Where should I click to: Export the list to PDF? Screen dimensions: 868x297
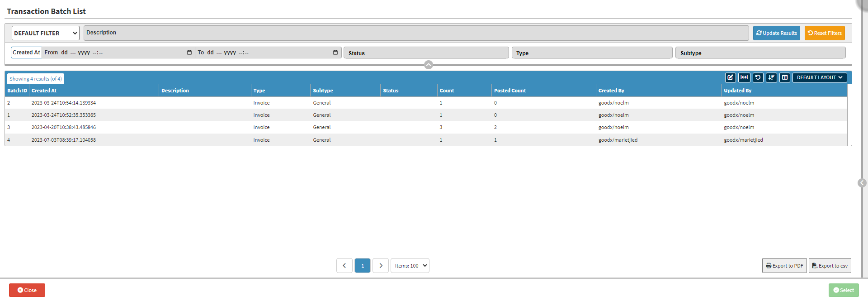click(x=784, y=266)
